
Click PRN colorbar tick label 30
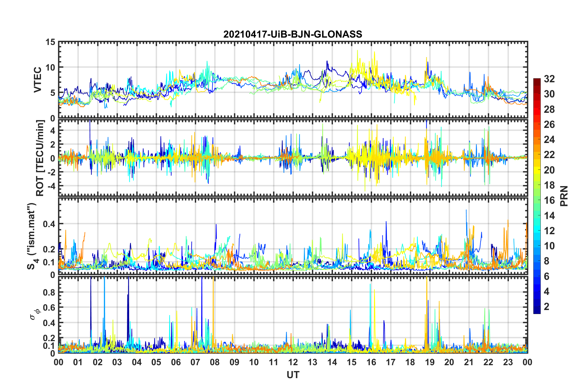(549, 94)
